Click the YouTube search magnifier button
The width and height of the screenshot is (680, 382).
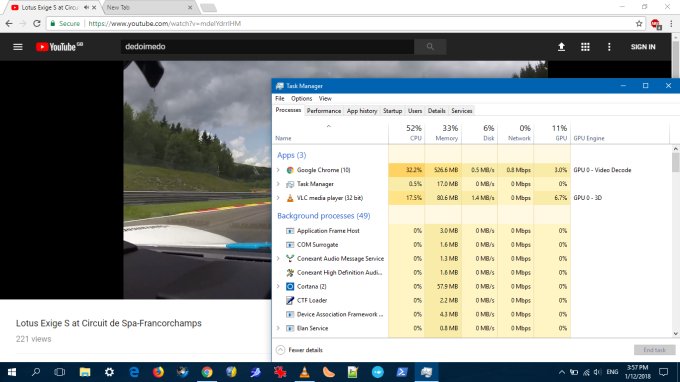pyautogui.click(x=430, y=46)
